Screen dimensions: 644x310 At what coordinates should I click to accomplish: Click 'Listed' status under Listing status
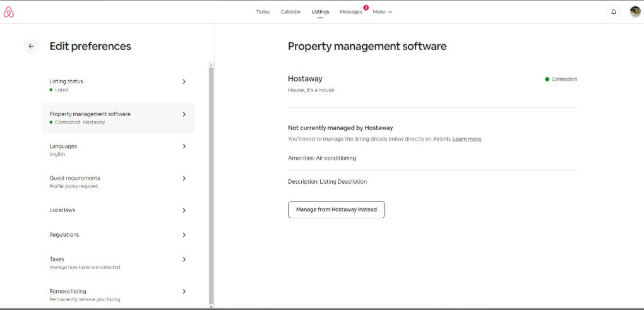62,90
